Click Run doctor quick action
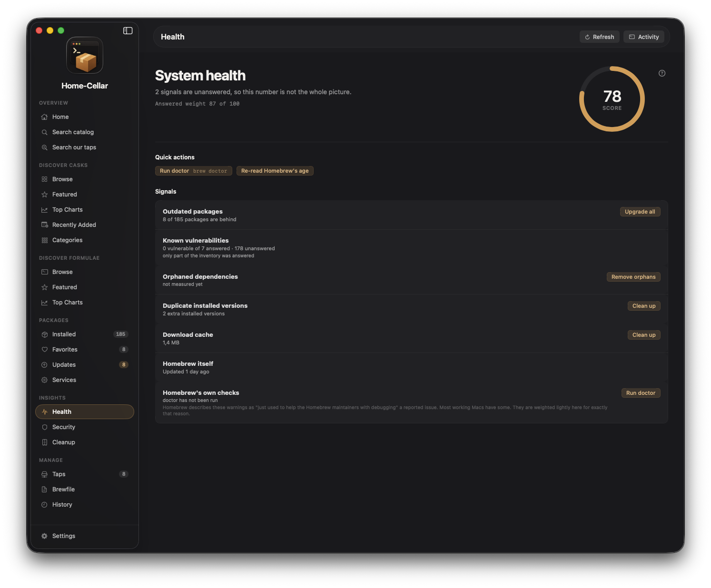 click(x=194, y=171)
